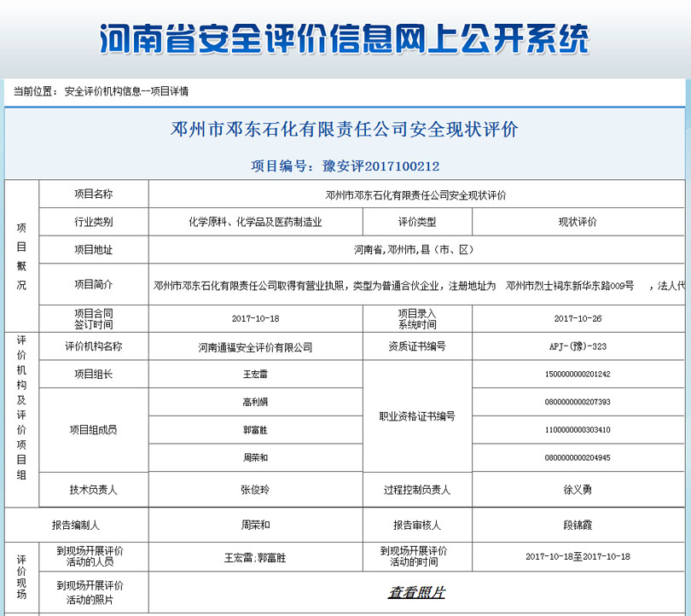Viewport: 691px width, 616px height.
Task: Click the 项目地址 label cell
Action: point(94,250)
